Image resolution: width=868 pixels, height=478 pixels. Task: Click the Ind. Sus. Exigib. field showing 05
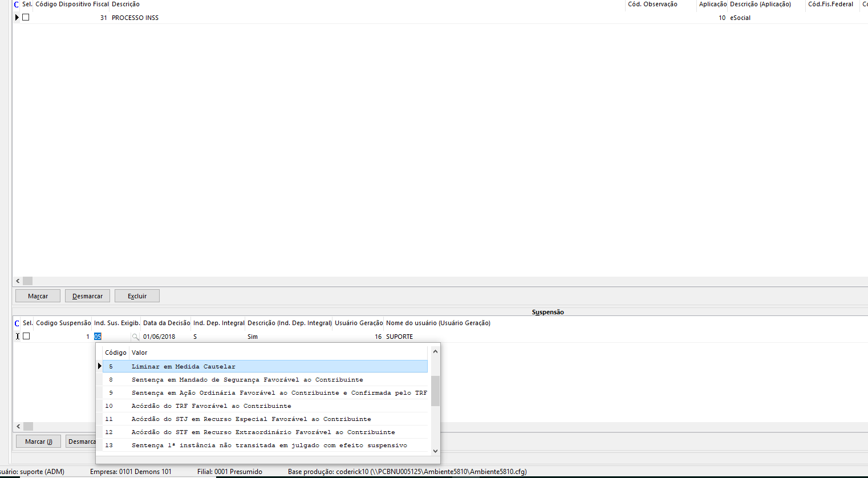[x=112, y=337]
